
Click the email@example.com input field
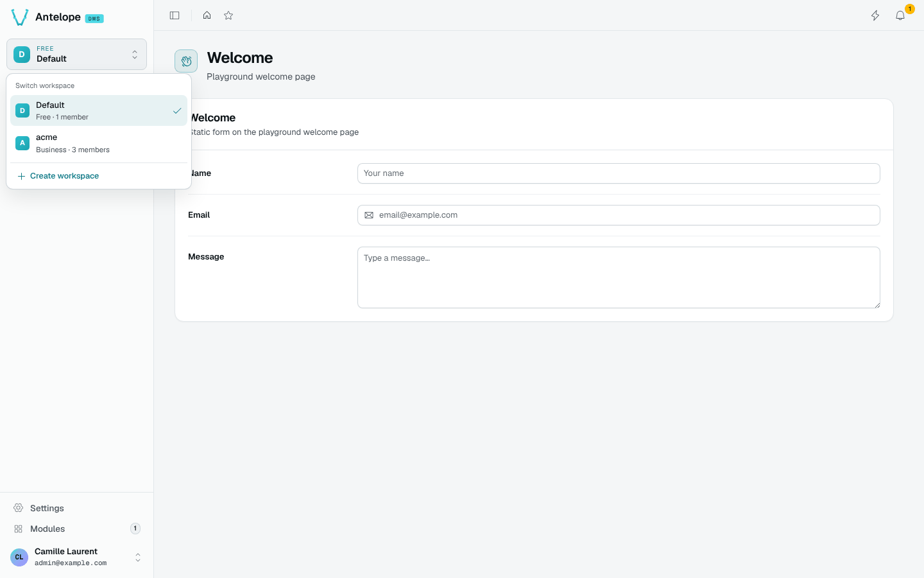[x=619, y=215]
